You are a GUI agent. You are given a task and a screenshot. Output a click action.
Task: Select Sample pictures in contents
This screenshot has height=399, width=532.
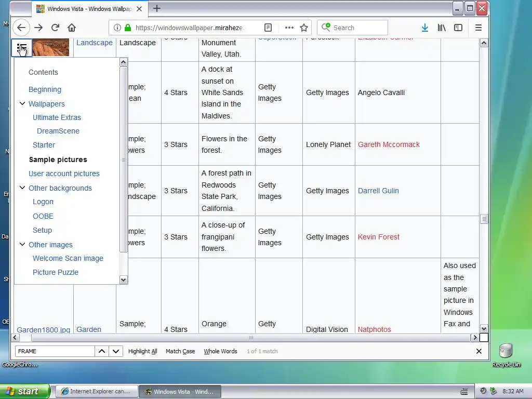58,159
